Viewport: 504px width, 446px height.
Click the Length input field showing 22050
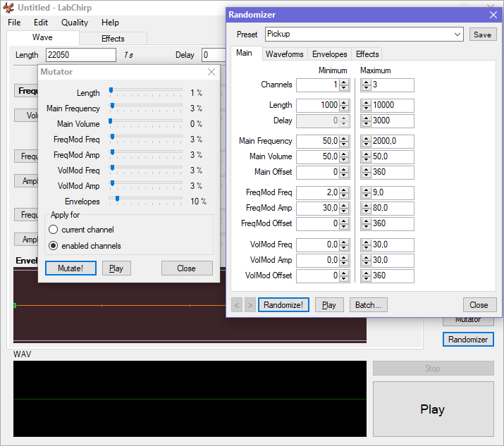click(80, 55)
